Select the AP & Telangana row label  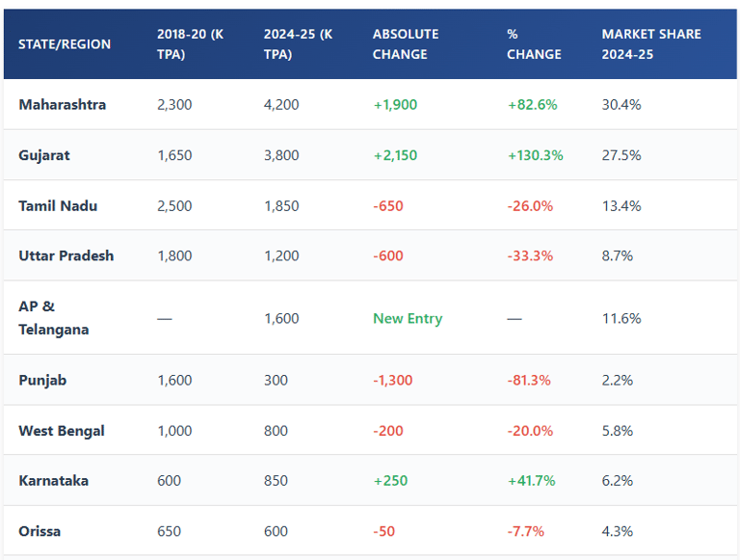point(54,318)
